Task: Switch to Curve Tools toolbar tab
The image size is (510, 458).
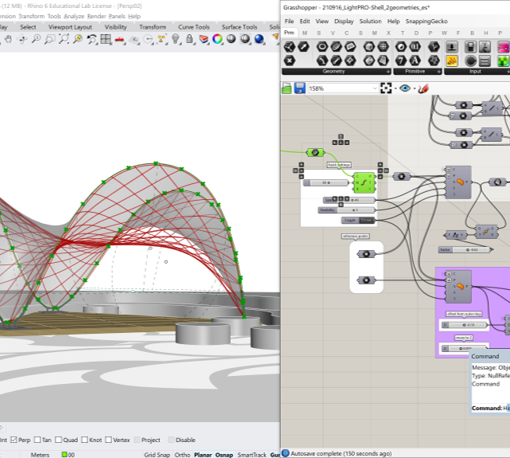Action: (x=194, y=27)
